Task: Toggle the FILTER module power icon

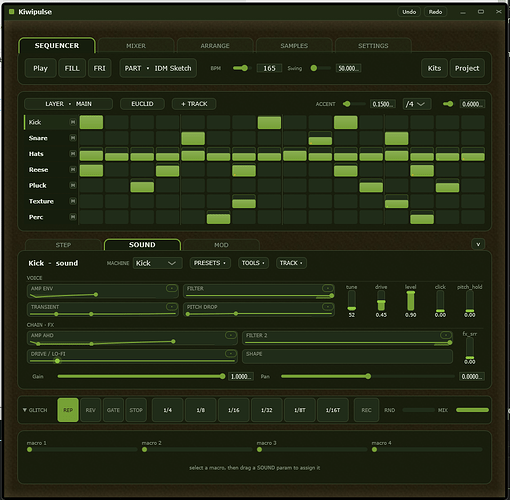Action: click(x=328, y=288)
